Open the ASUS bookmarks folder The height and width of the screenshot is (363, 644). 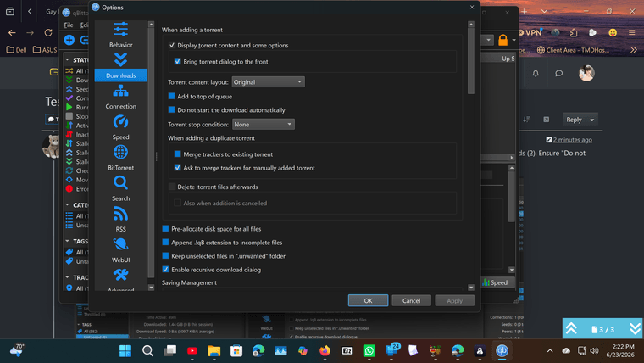45,50
